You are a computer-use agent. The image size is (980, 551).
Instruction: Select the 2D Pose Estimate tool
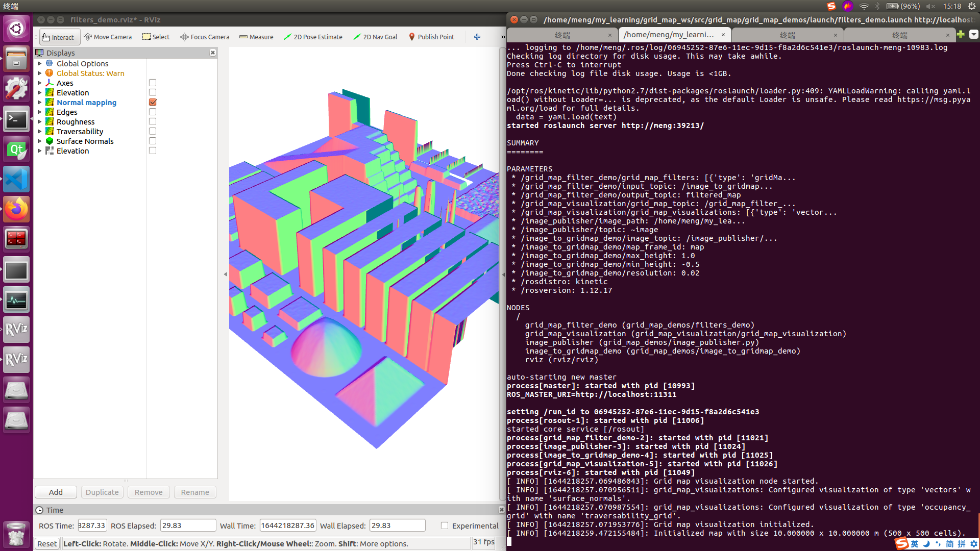click(313, 37)
